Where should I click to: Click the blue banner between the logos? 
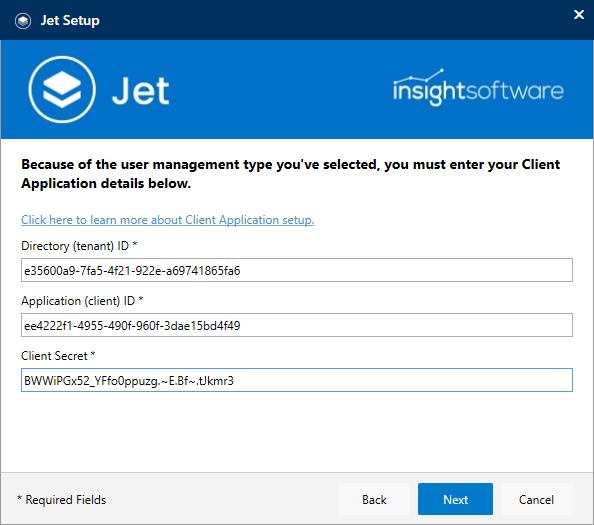(x=280, y=89)
